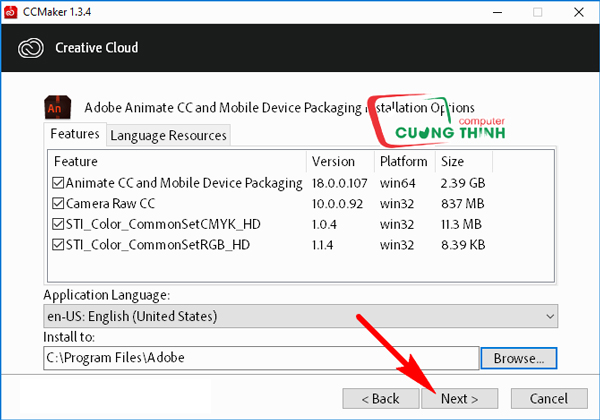This screenshot has width=600, height=420.
Task: Select version value 18.0.0.107
Action: [x=339, y=183]
